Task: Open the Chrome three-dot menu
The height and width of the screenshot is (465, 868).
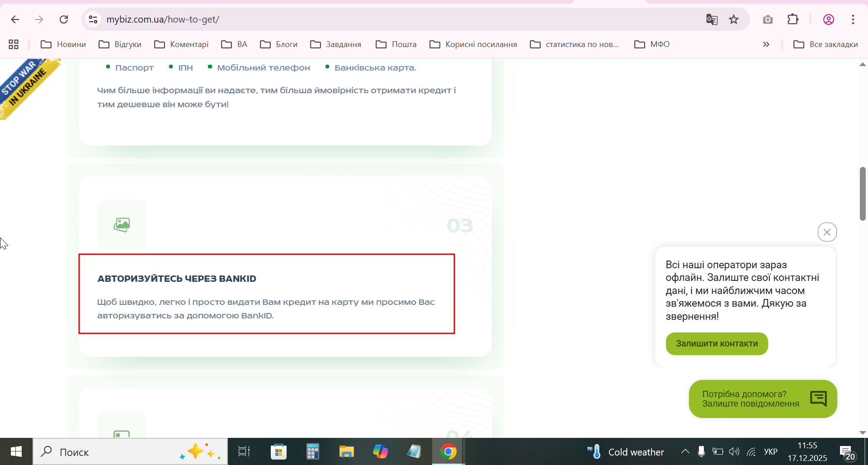Action: click(853, 19)
